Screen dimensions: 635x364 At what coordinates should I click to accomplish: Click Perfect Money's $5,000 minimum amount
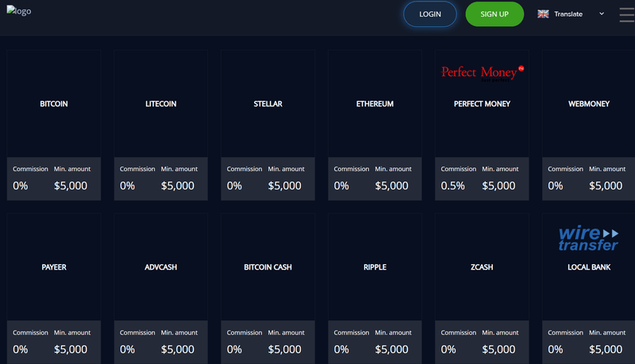(x=498, y=186)
